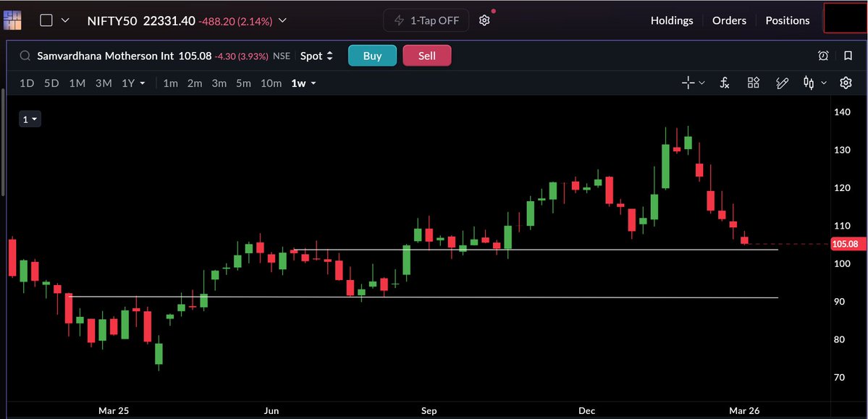Open the 1Y range dropdown

133,83
